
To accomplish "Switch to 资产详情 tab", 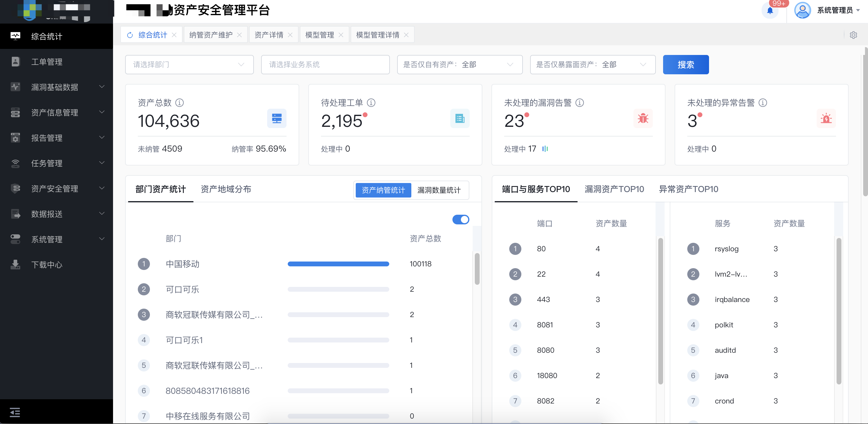I will 269,35.
